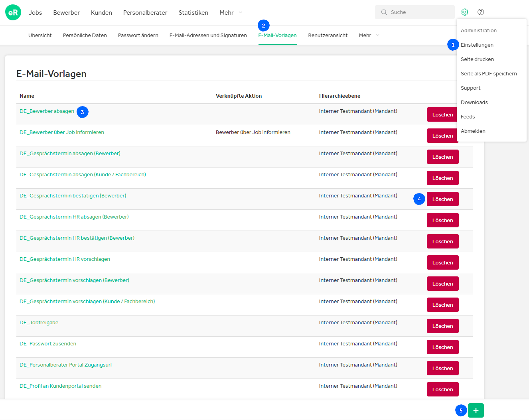
Task: Open the settings gear icon
Action: click(465, 12)
